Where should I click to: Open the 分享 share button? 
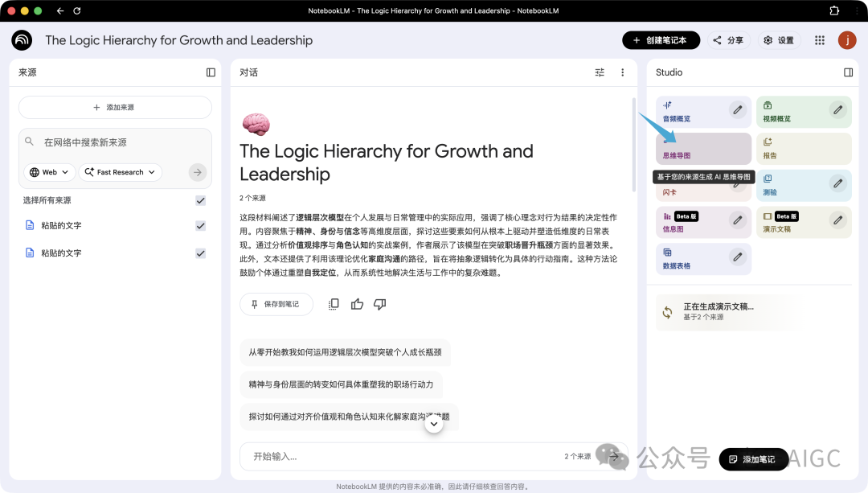[x=728, y=40]
